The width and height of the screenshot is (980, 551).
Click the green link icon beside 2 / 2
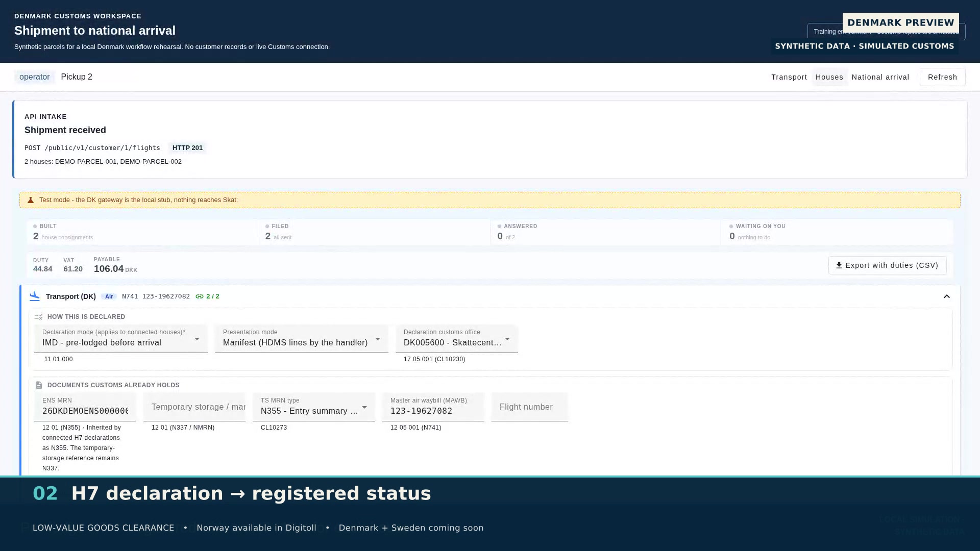(200, 296)
